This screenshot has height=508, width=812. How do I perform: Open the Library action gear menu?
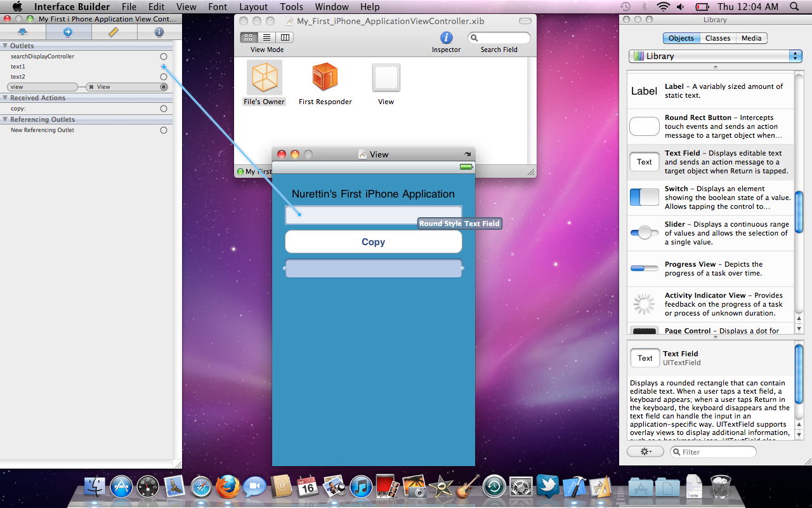(645, 451)
